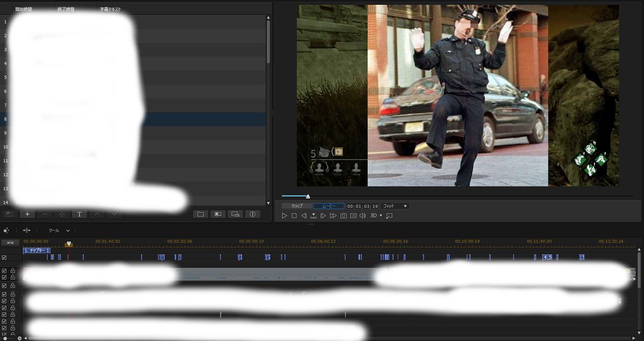Open the Magic tool wand icon
644x341 pixels.
click(6, 230)
